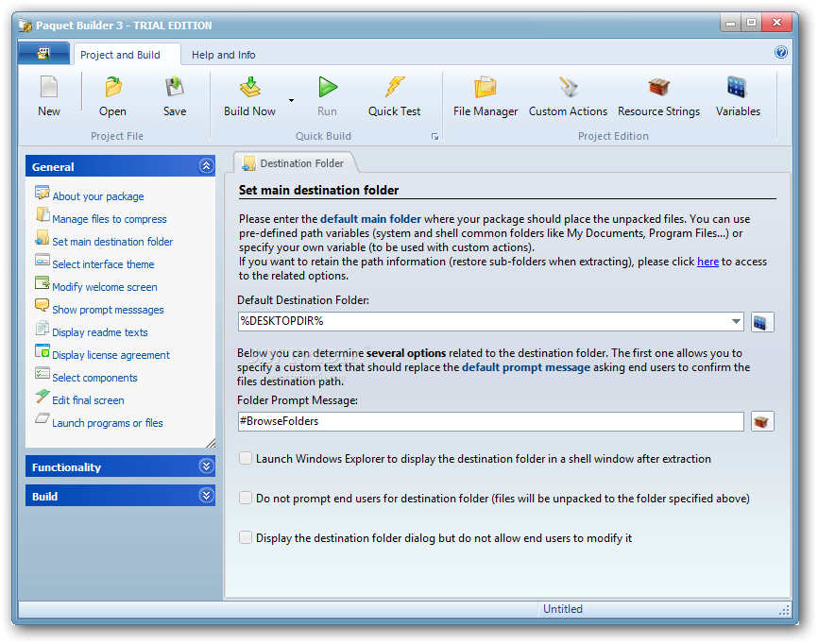Collapse the General panel

point(206,166)
